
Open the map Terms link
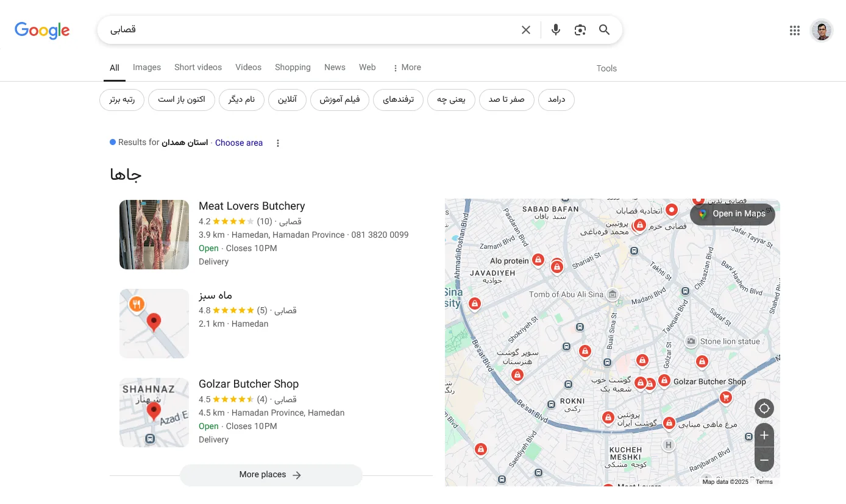click(764, 482)
